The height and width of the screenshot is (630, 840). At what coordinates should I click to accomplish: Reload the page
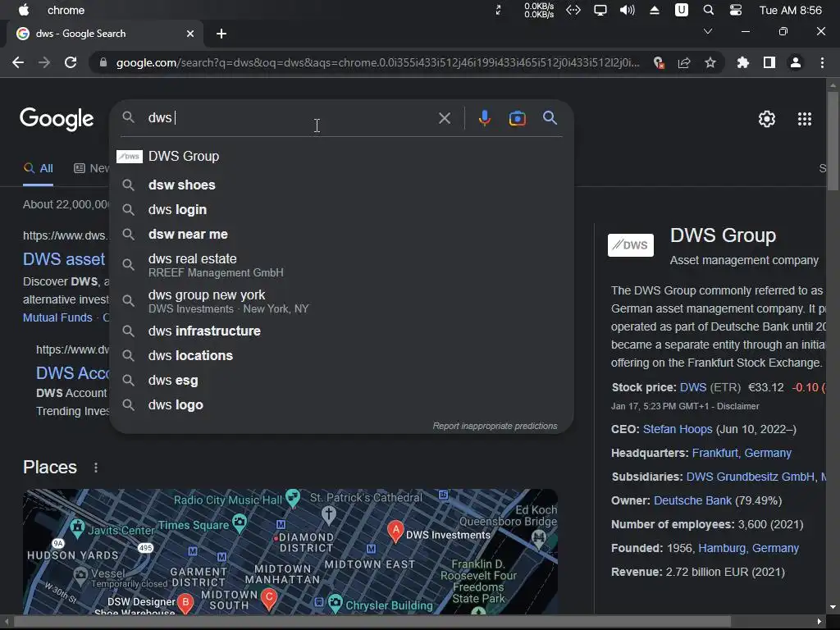[71, 62]
